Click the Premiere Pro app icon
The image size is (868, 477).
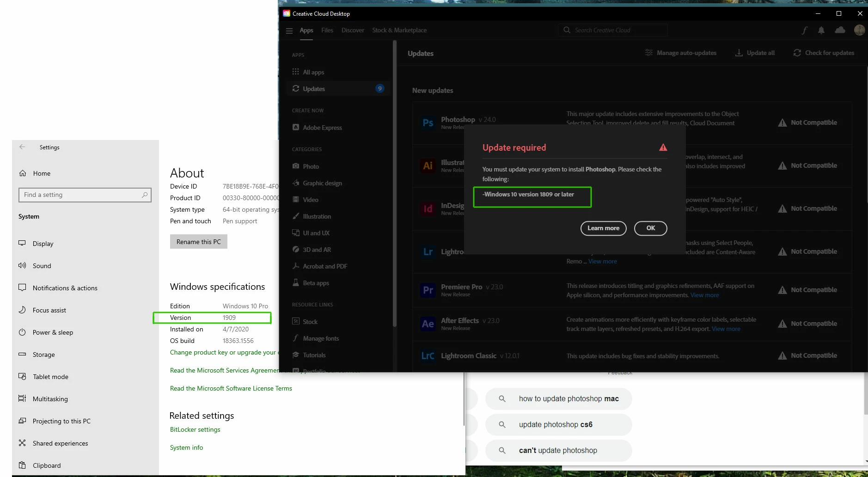tap(428, 290)
